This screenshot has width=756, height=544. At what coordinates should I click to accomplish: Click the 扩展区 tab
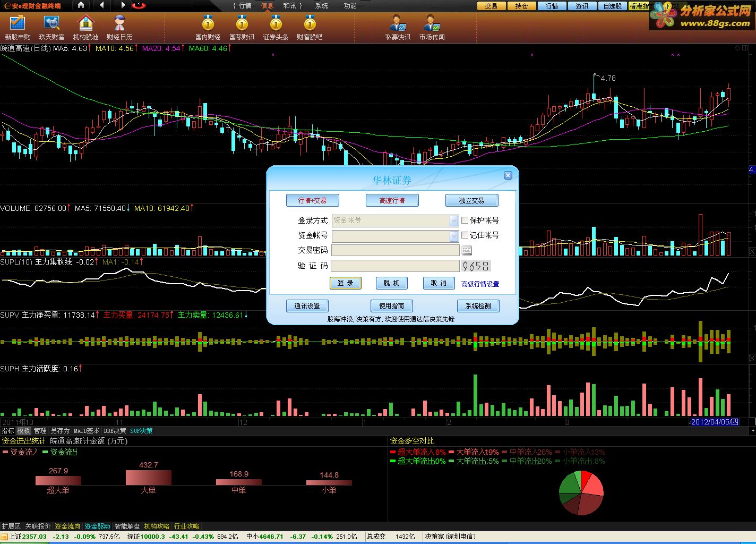(x=11, y=526)
